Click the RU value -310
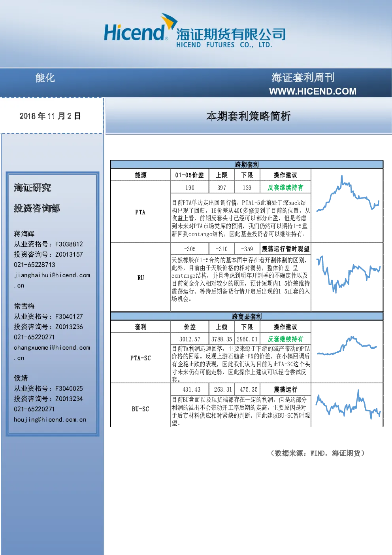The image size is (392, 555). pos(222,249)
